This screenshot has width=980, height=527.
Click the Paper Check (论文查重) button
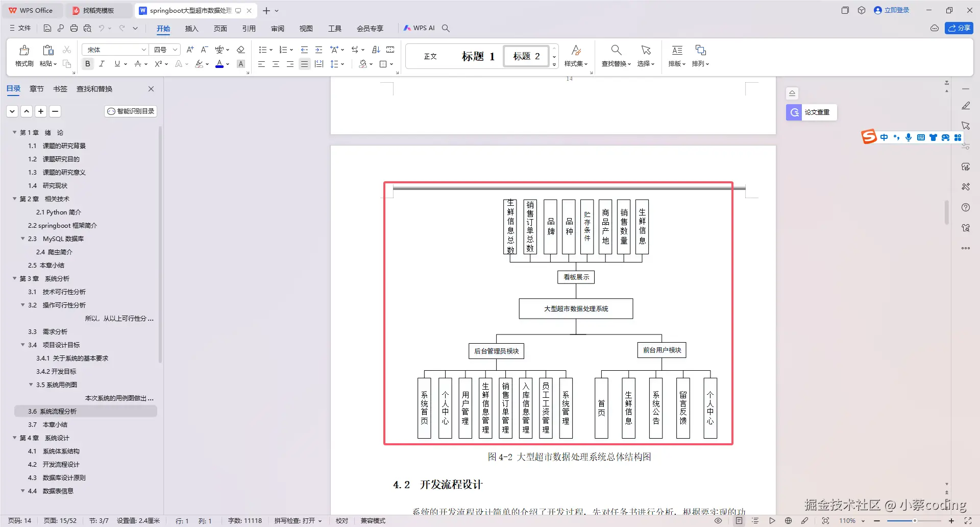pyautogui.click(x=811, y=112)
